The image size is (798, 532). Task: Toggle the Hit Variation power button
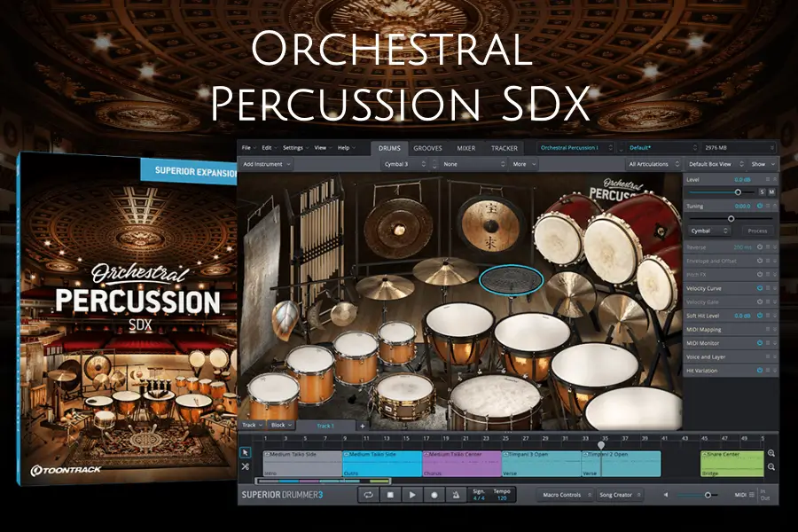[x=759, y=371]
